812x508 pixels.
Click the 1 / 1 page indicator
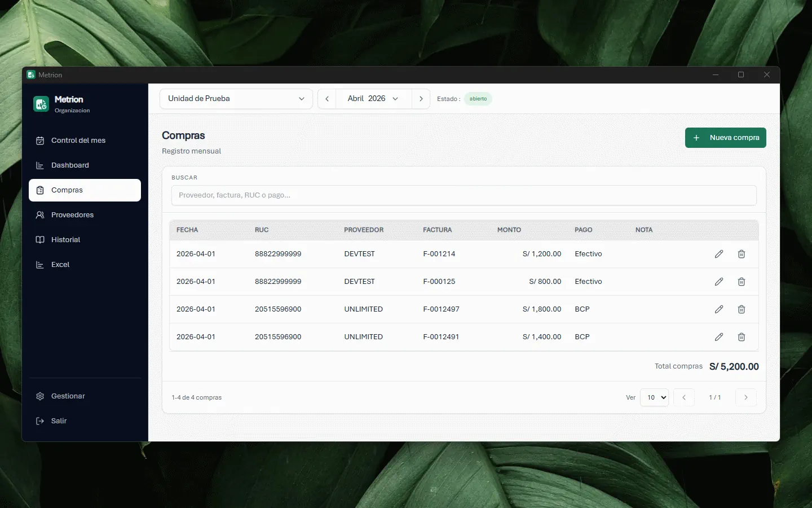pyautogui.click(x=715, y=397)
